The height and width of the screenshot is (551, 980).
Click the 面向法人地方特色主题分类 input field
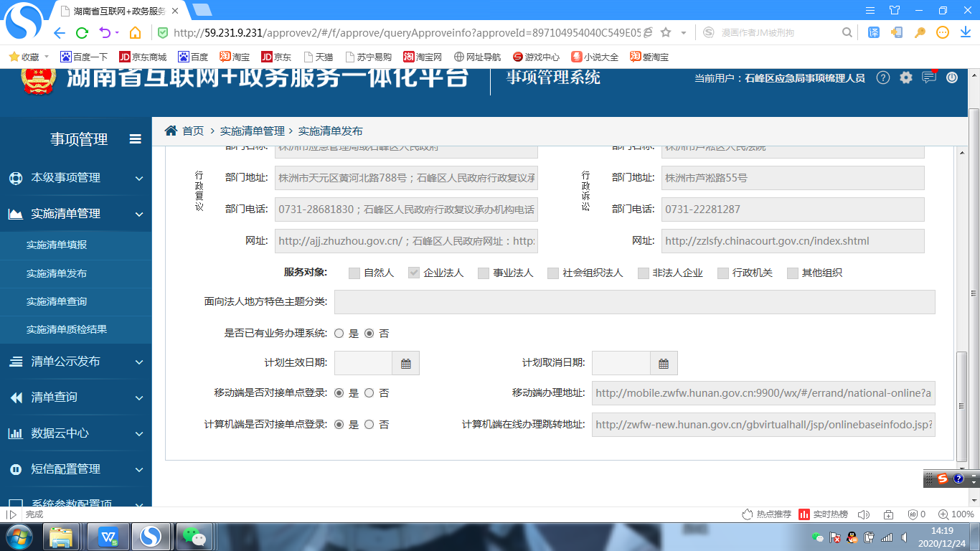[634, 302]
